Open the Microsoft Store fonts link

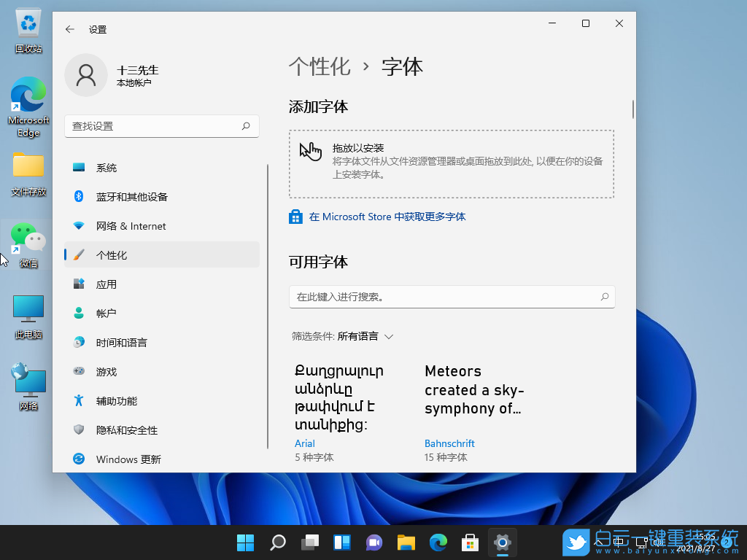[385, 217]
